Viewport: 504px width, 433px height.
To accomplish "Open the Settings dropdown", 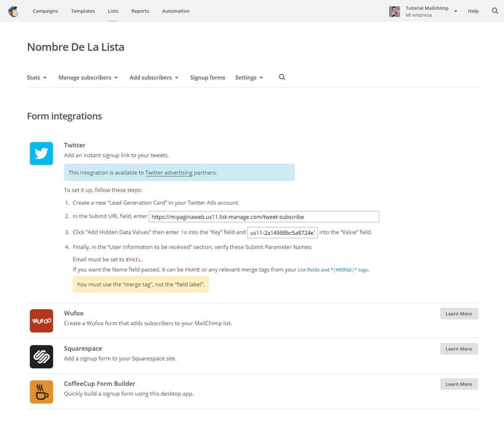I will 249,78.
